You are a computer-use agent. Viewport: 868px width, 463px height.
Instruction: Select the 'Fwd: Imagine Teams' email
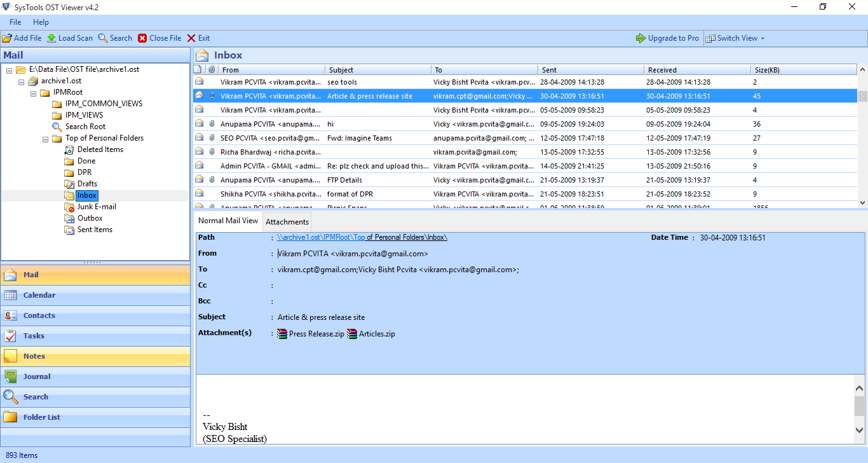pyautogui.click(x=525, y=138)
